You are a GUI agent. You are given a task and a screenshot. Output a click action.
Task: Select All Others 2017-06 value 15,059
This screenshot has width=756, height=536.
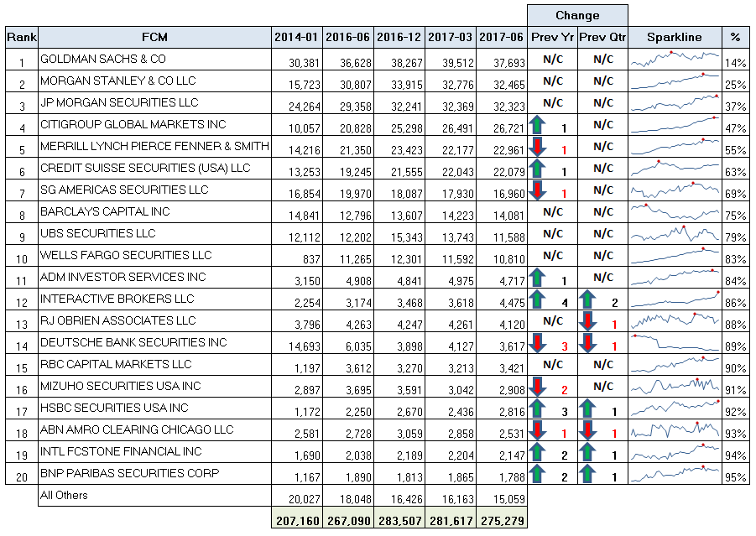[502, 496]
